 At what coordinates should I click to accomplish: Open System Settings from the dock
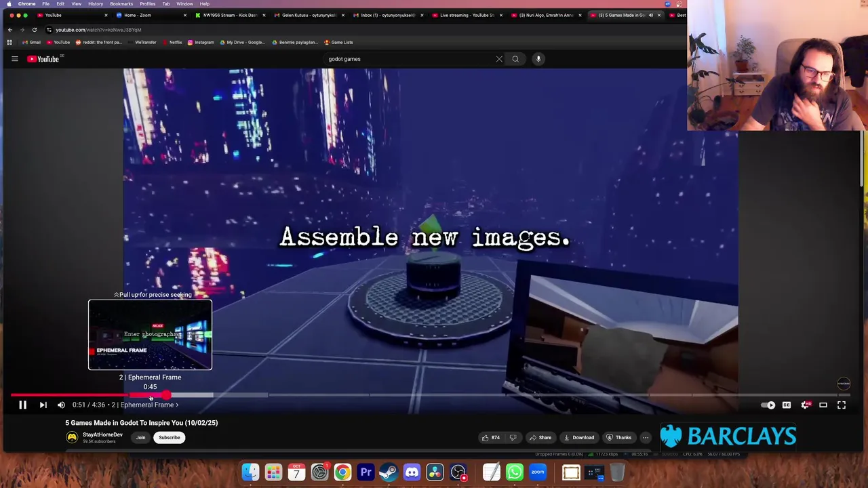(319, 472)
